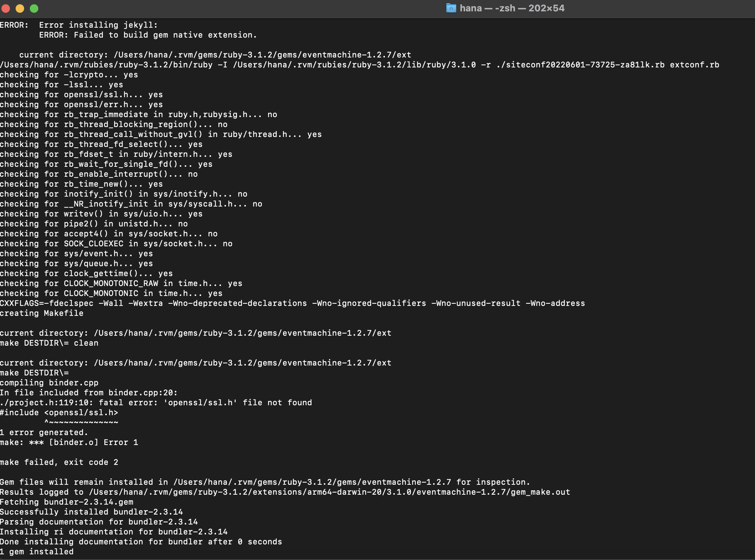The image size is (755, 560).
Task: Click the 'Successfully installed bundler-2.3.14' line
Action: tap(92, 512)
